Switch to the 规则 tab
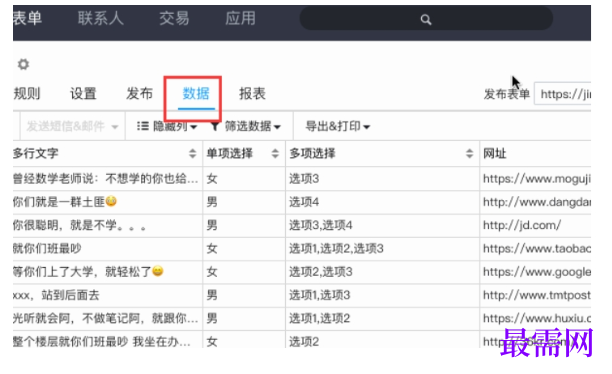Image resolution: width=612 pixels, height=374 pixels. pyautogui.click(x=27, y=94)
